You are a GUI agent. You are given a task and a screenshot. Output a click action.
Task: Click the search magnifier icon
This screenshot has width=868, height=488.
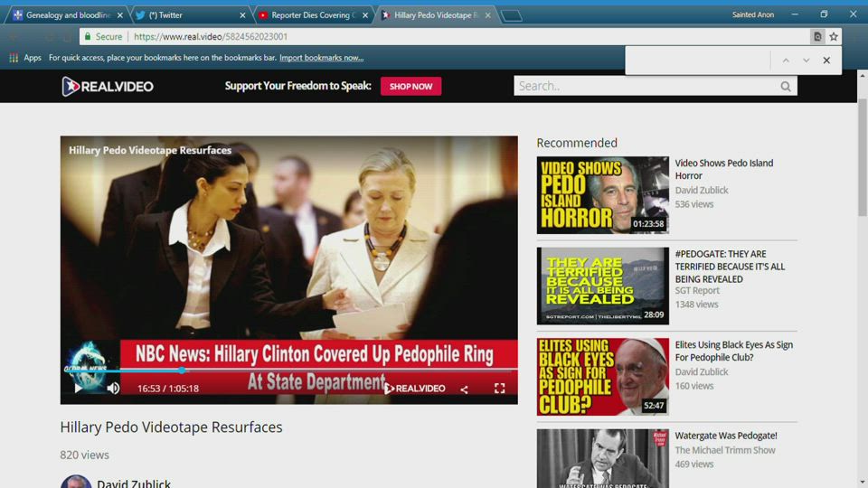tap(786, 87)
